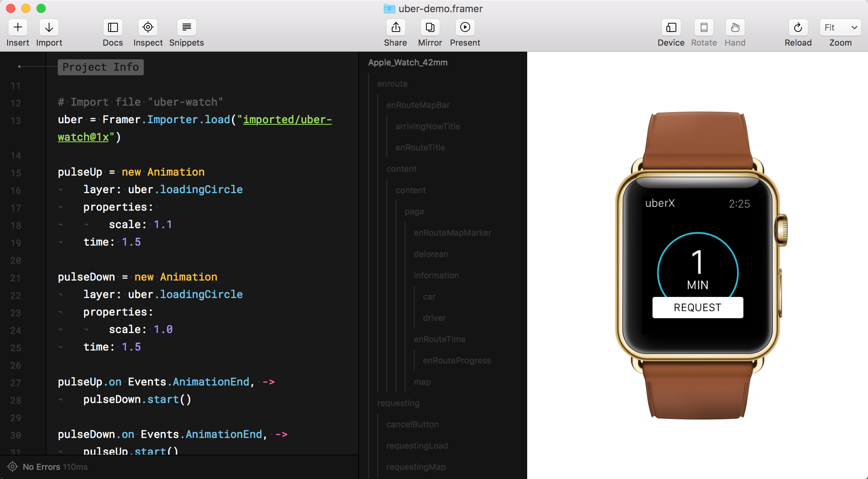Image resolution: width=868 pixels, height=479 pixels.
Task: Expand the folded Project Info block
Action: tap(100, 67)
